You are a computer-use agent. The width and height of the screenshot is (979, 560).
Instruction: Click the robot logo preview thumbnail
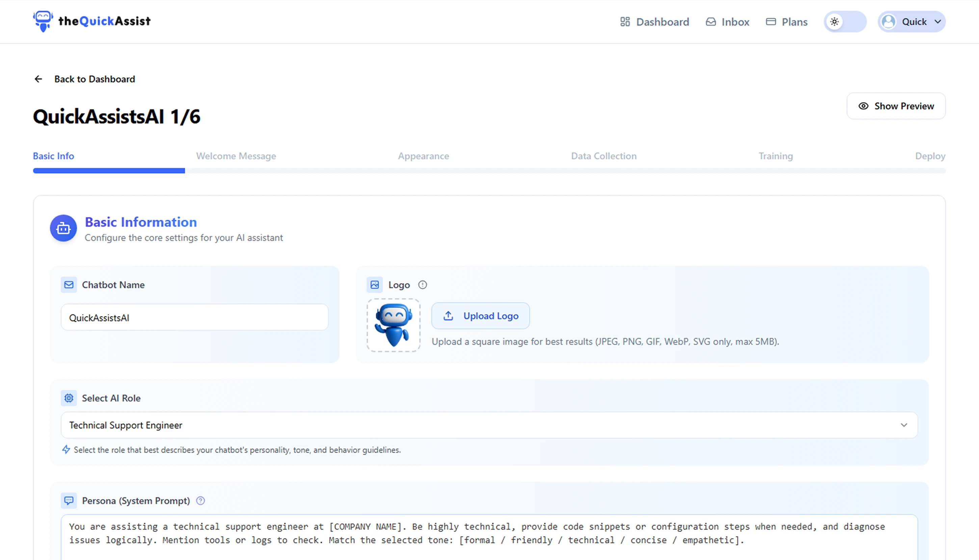pos(393,326)
